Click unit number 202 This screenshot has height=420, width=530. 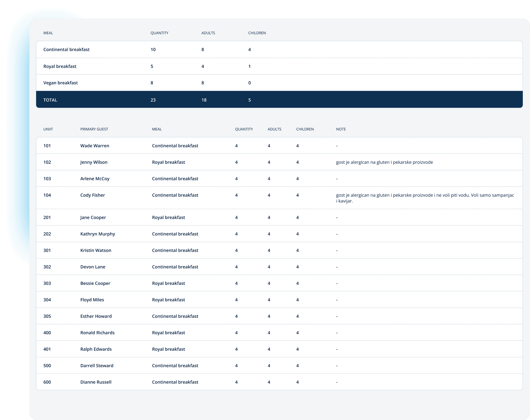point(47,234)
